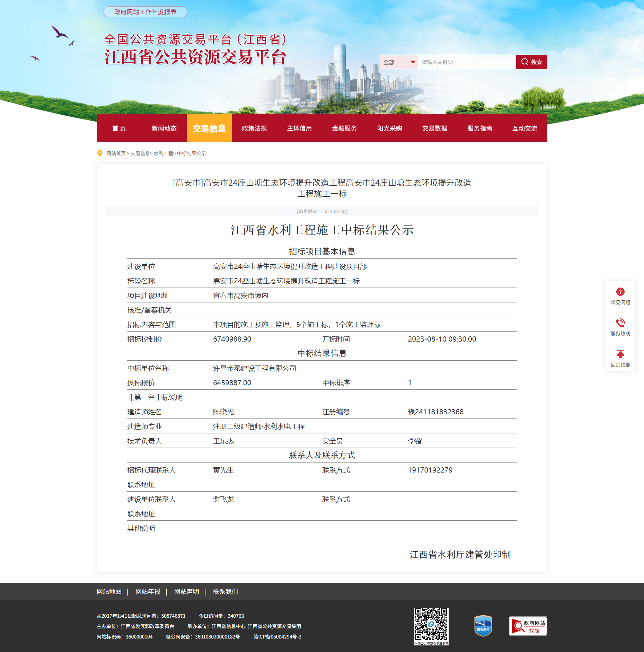This screenshot has width=644, height=652.
Task: Open the 联系我们 footer link
Action: pyautogui.click(x=226, y=591)
